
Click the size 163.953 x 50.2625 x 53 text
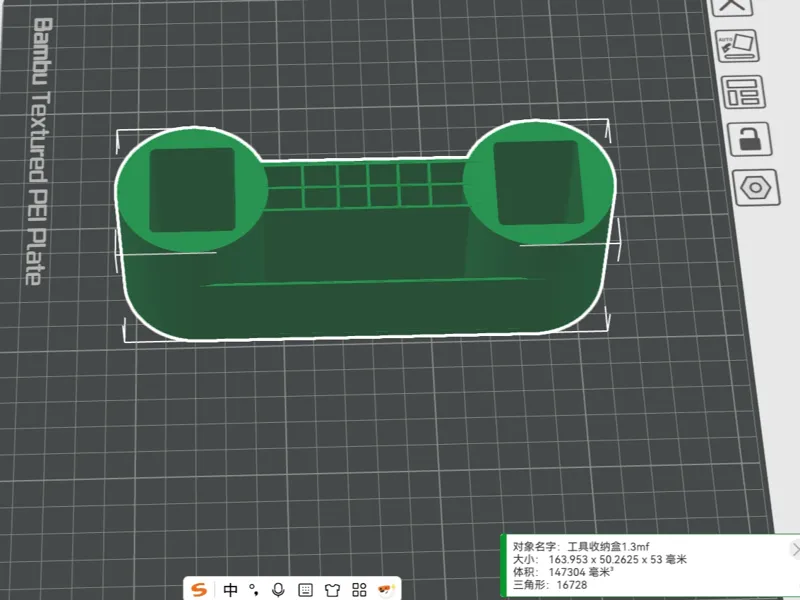click(611, 559)
